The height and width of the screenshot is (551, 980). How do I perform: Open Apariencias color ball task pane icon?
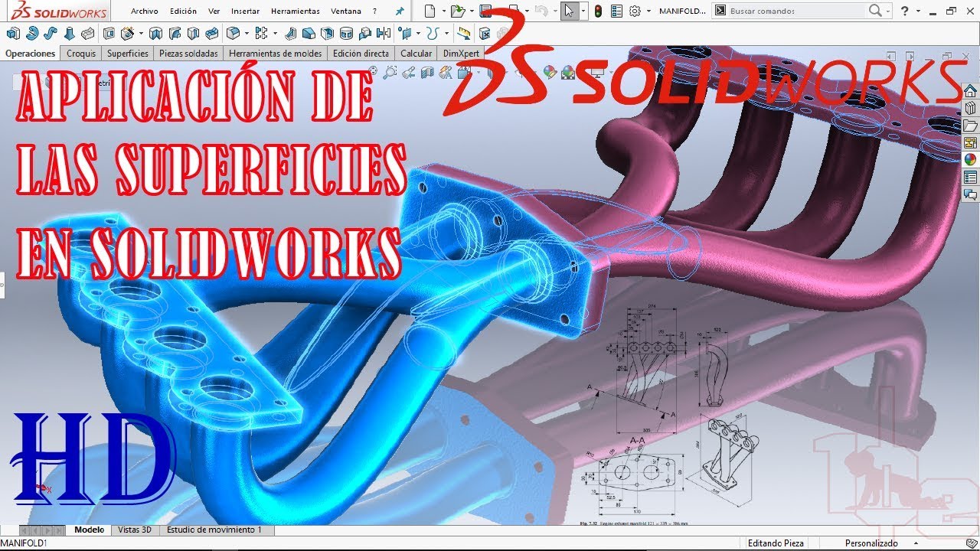pos(970,160)
